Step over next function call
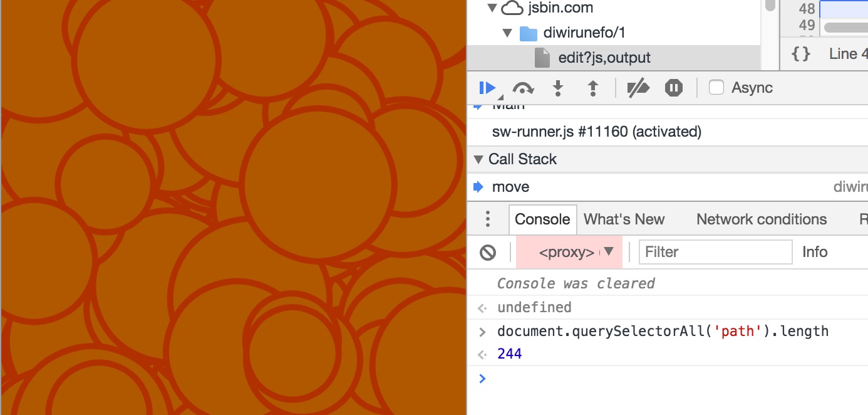This screenshot has height=415, width=868. (523, 88)
